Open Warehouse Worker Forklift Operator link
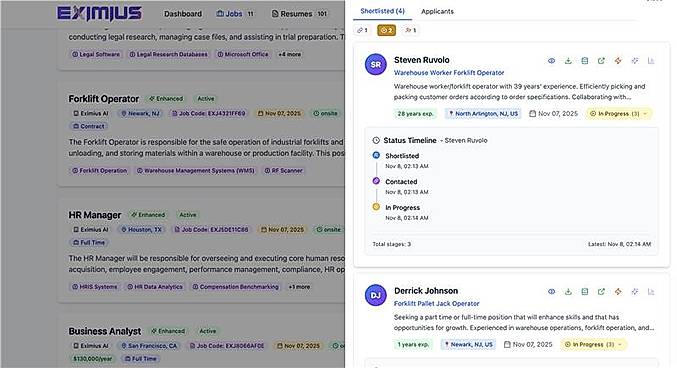 (x=449, y=73)
